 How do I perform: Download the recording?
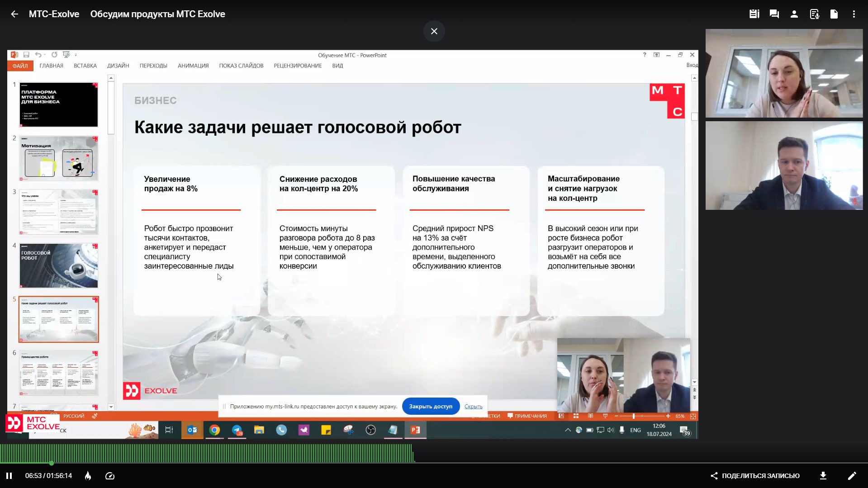[823, 476]
